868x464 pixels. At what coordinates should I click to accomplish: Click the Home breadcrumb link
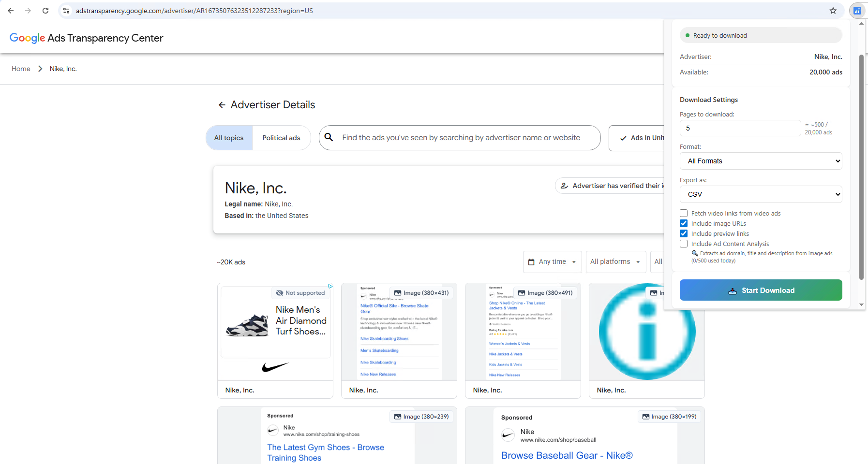coord(21,69)
